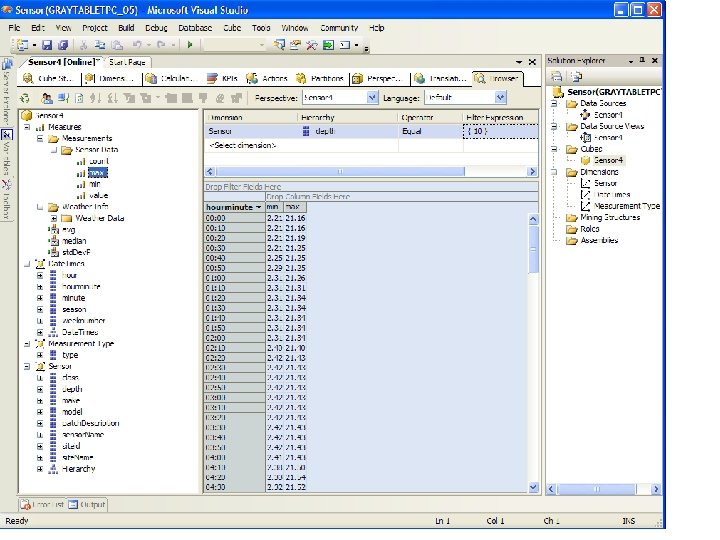720x540 pixels.
Task: Open the hourminute field filter dropdown
Action: tap(259, 207)
